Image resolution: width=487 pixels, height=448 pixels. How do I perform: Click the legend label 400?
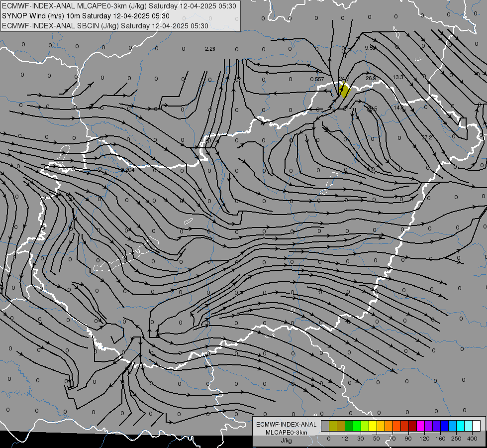472,439
